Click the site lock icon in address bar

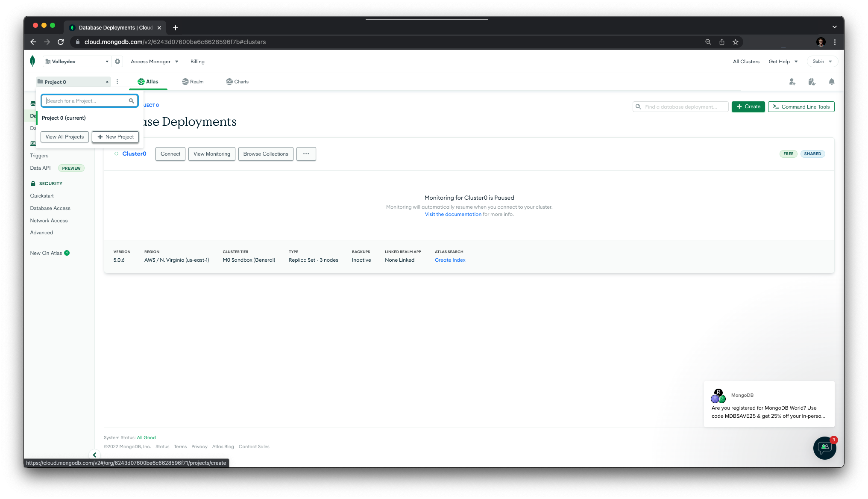click(x=77, y=42)
